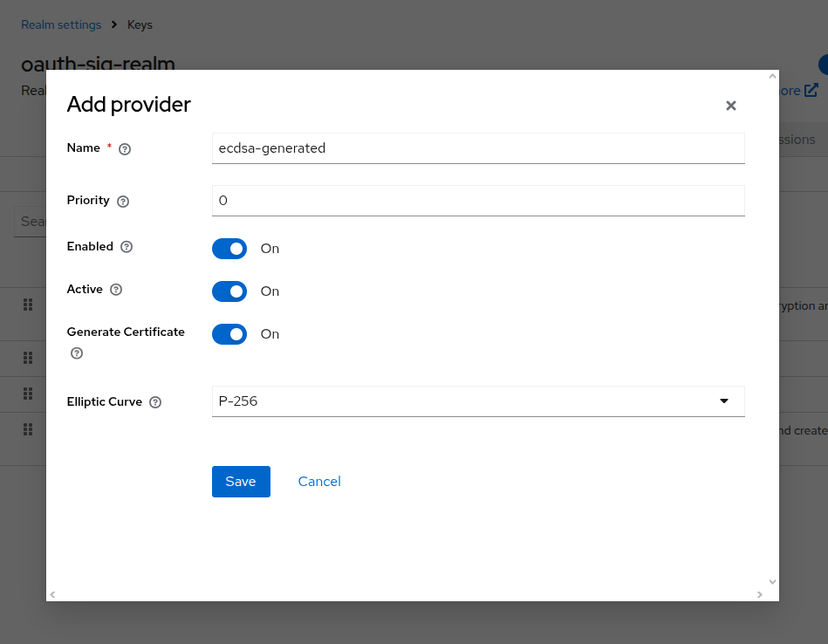Open Generate Certificate help tooltip
The width and height of the screenshot is (828, 644).
pos(77,353)
